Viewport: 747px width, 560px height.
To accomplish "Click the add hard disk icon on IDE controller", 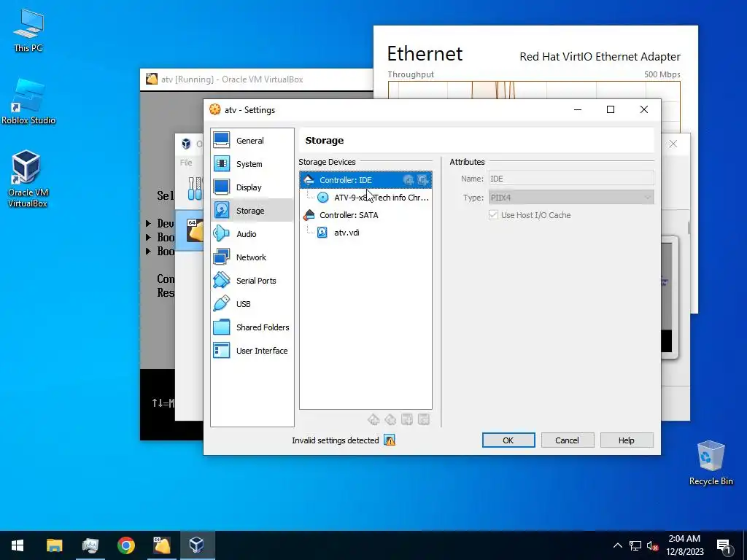I will click(422, 180).
